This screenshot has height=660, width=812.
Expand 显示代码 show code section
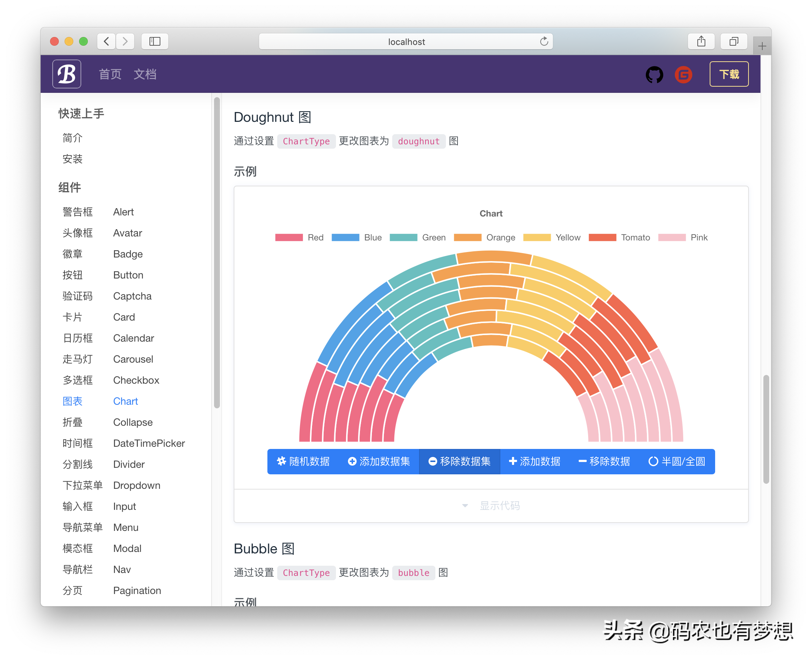pyautogui.click(x=491, y=505)
